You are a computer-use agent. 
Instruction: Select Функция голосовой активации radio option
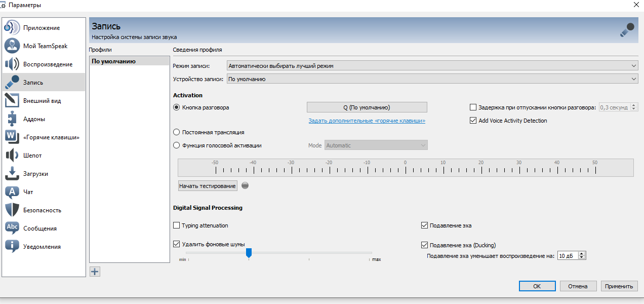click(x=177, y=145)
